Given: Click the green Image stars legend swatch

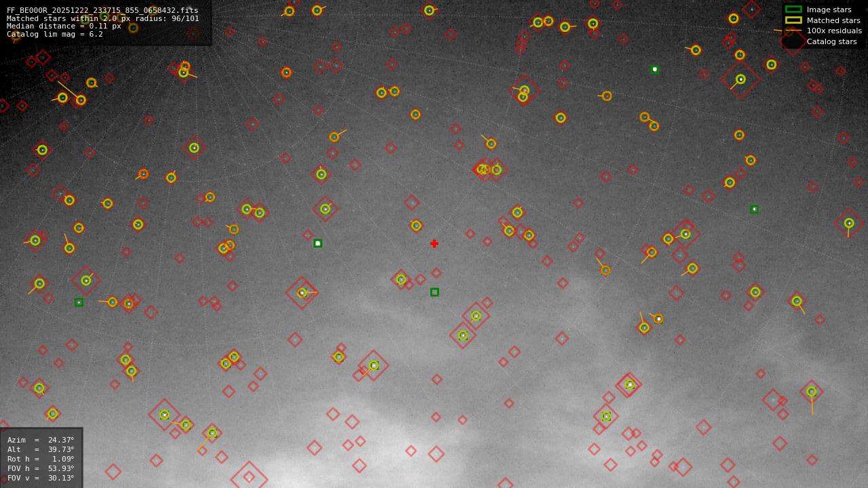Looking at the screenshot, I should click(793, 10).
